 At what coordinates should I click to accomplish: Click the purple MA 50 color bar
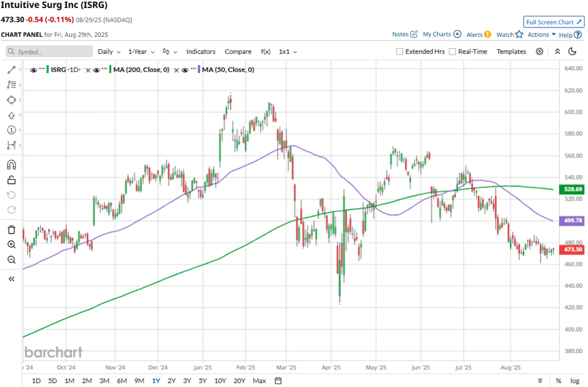pyautogui.click(x=199, y=69)
